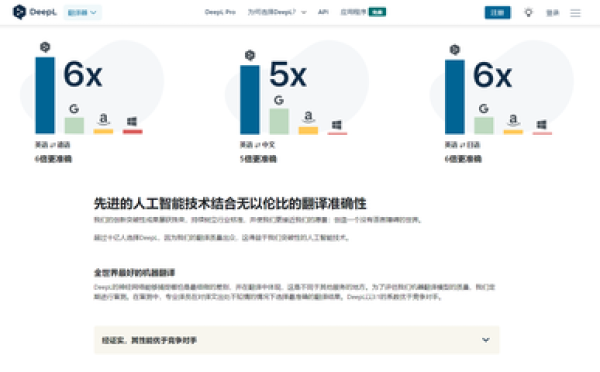This screenshot has height=372, width=600.
Task: Open the hamburger menu icon
Action: pyautogui.click(x=575, y=13)
